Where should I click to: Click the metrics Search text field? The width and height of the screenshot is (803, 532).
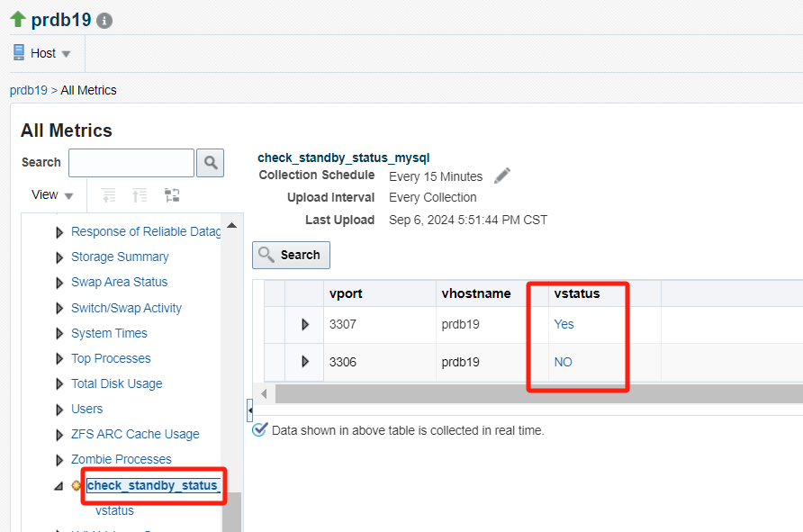[x=131, y=163]
